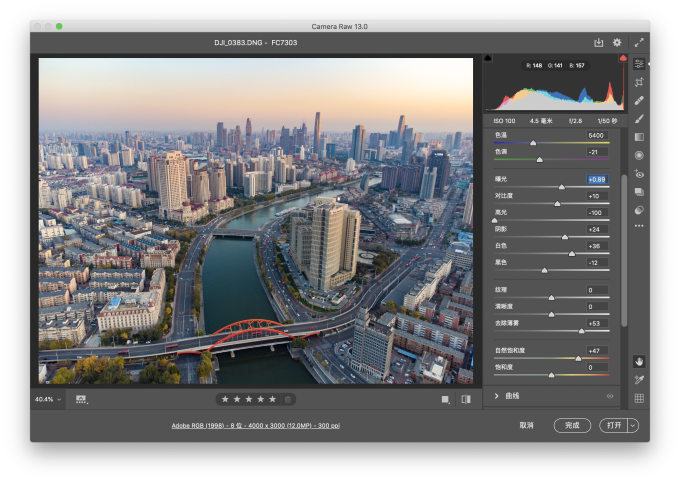Click the 去除薄雾 value field +53

[x=597, y=324]
